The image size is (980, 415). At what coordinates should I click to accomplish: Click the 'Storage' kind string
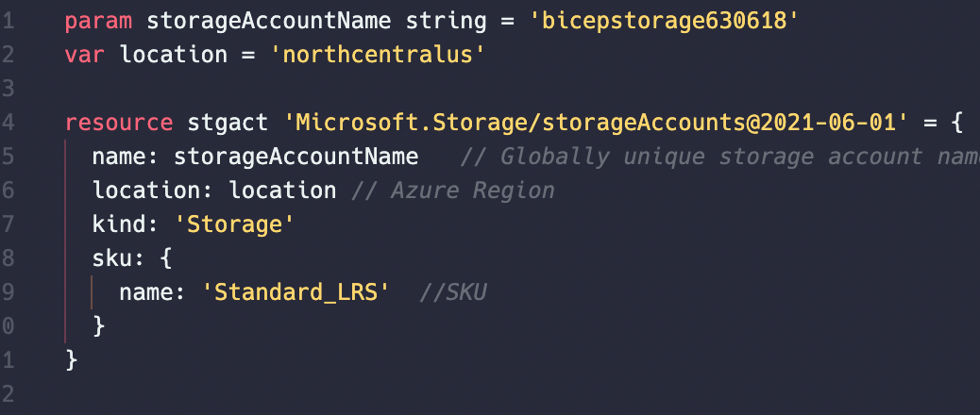point(232,224)
